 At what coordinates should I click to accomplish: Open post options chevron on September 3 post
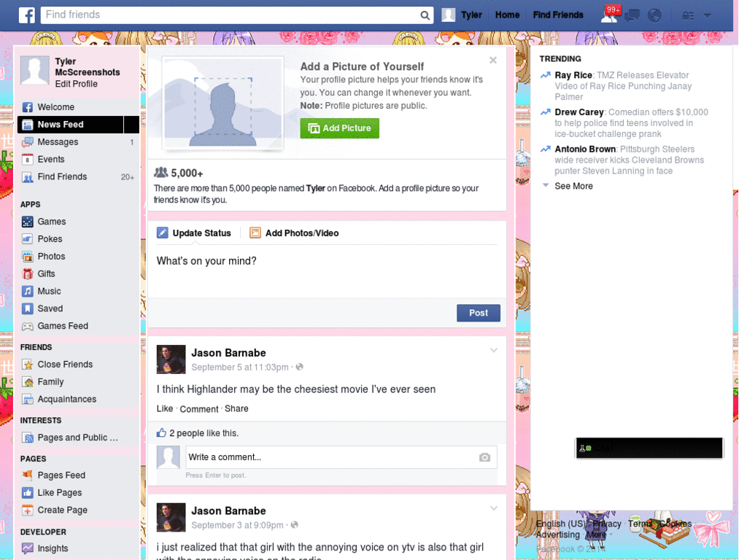click(494, 509)
